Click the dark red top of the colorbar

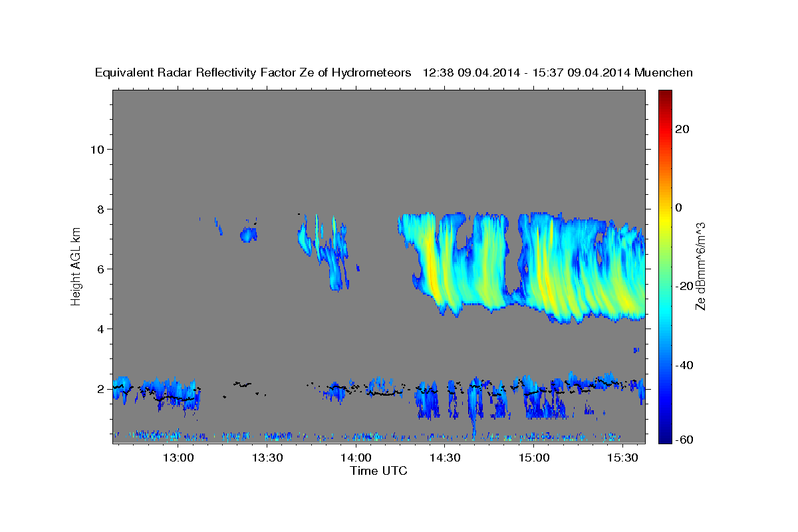point(664,95)
